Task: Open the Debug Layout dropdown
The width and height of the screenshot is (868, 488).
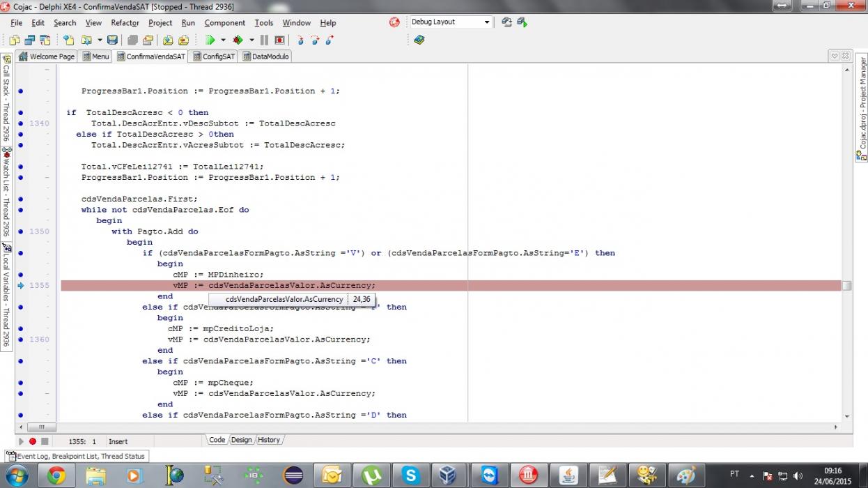Action: point(451,22)
